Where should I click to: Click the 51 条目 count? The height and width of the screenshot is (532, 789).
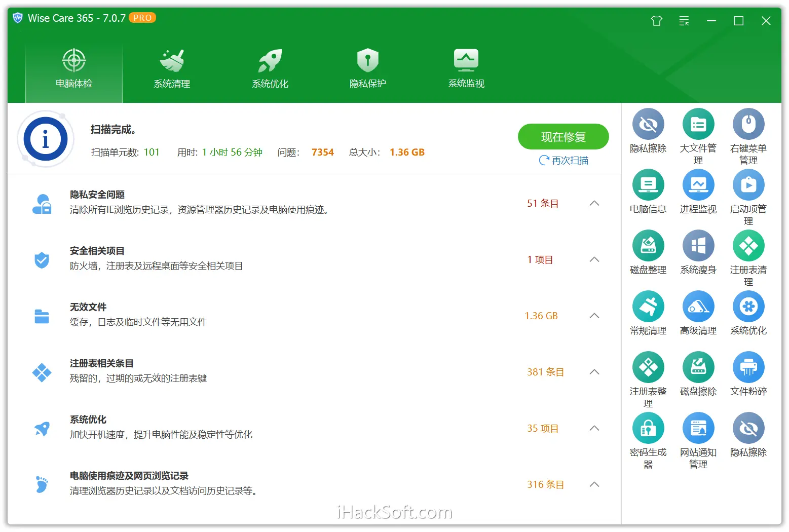(x=543, y=203)
